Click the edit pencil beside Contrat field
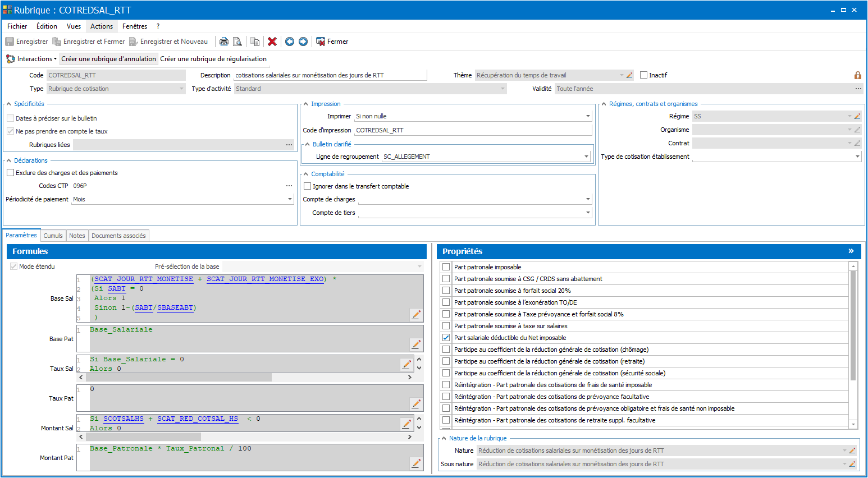Screen dimensions: 868x478 point(857,143)
